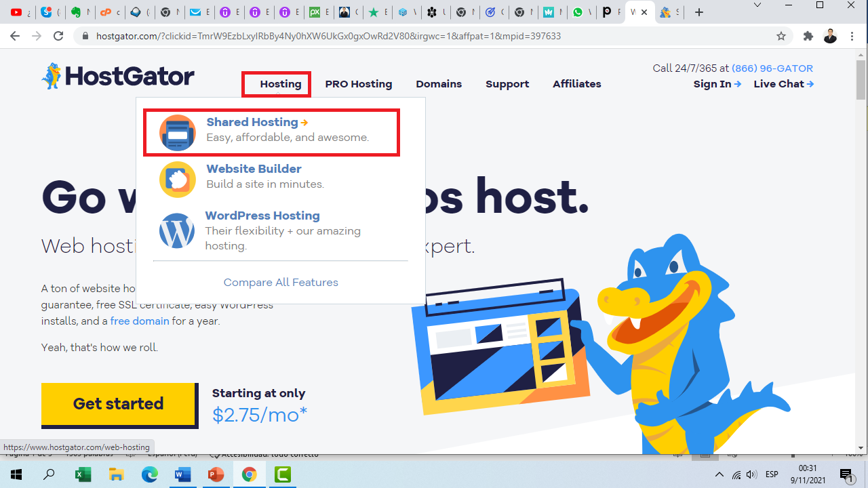The height and width of the screenshot is (488, 868).
Task: Open Chrome's three-dot menu
Action: click(x=852, y=36)
